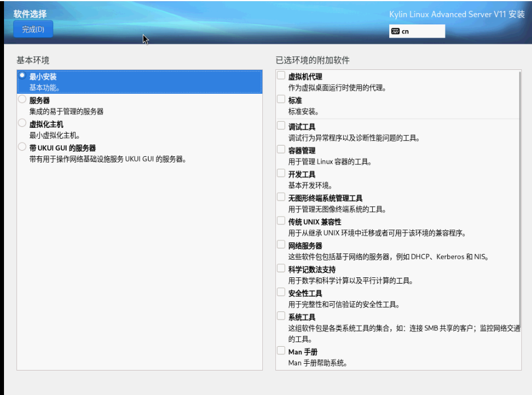Check the 科学记数法支持 option
Screen dimensions: 532x395
click(281, 269)
